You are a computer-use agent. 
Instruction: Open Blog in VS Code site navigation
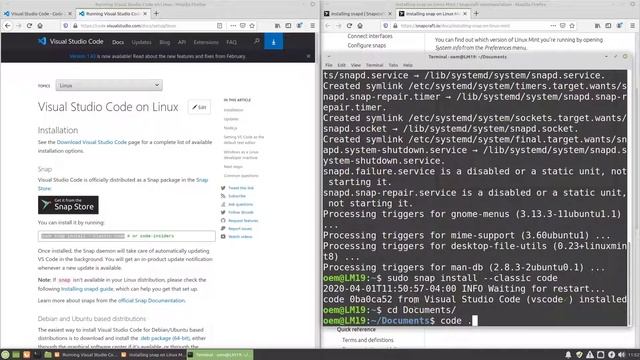tap(165, 42)
